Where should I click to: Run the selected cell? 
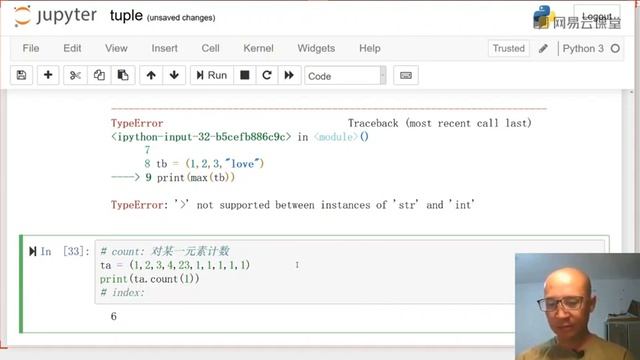click(x=211, y=75)
